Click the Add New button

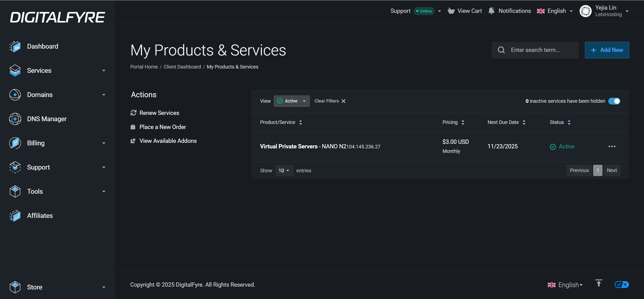pyautogui.click(x=607, y=50)
